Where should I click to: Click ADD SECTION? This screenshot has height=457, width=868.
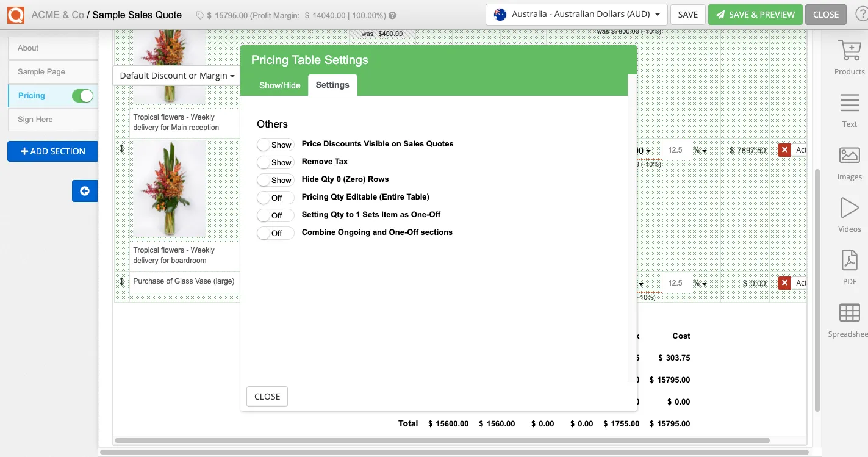click(52, 151)
